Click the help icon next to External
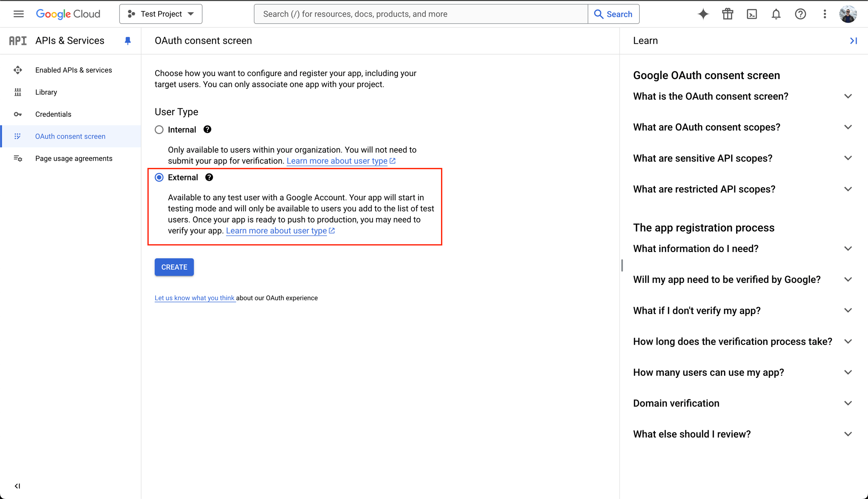 coord(209,177)
